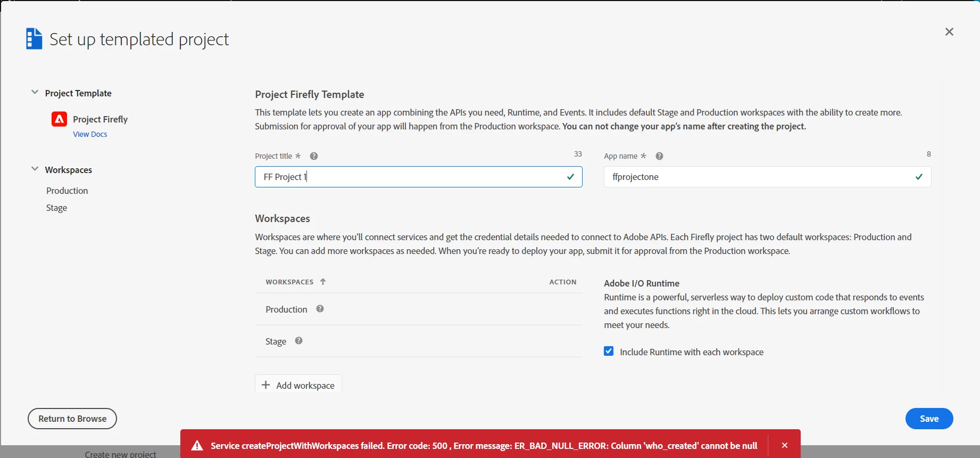
Task: Click the Project Template sidebar label
Action: coord(78,93)
